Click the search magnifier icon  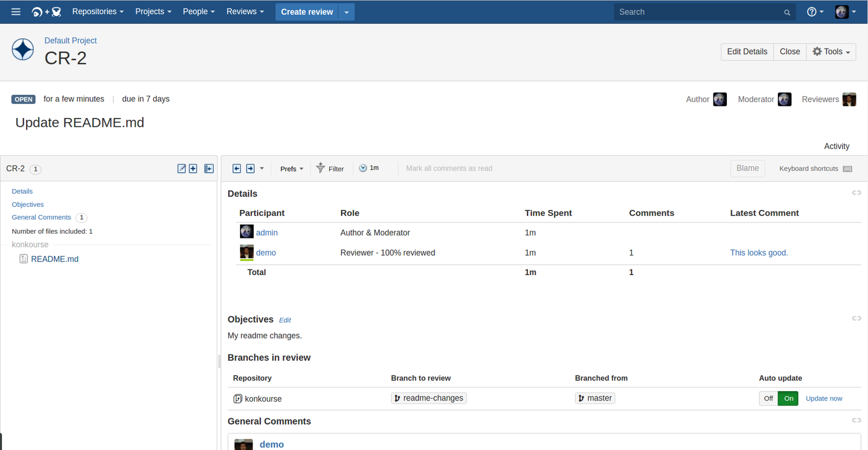(x=787, y=12)
